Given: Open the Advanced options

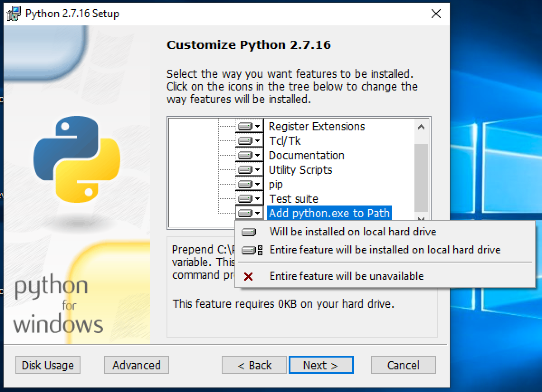Looking at the screenshot, I should (x=136, y=365).
